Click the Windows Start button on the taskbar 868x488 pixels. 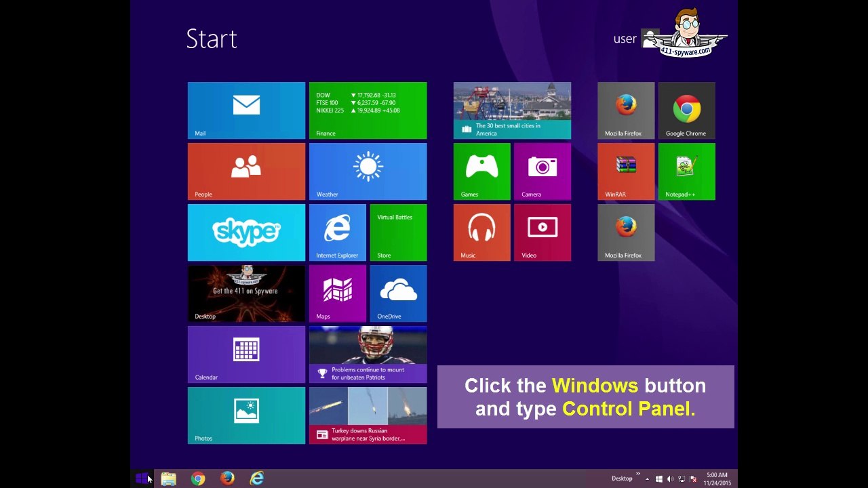(x=141, y=479)
